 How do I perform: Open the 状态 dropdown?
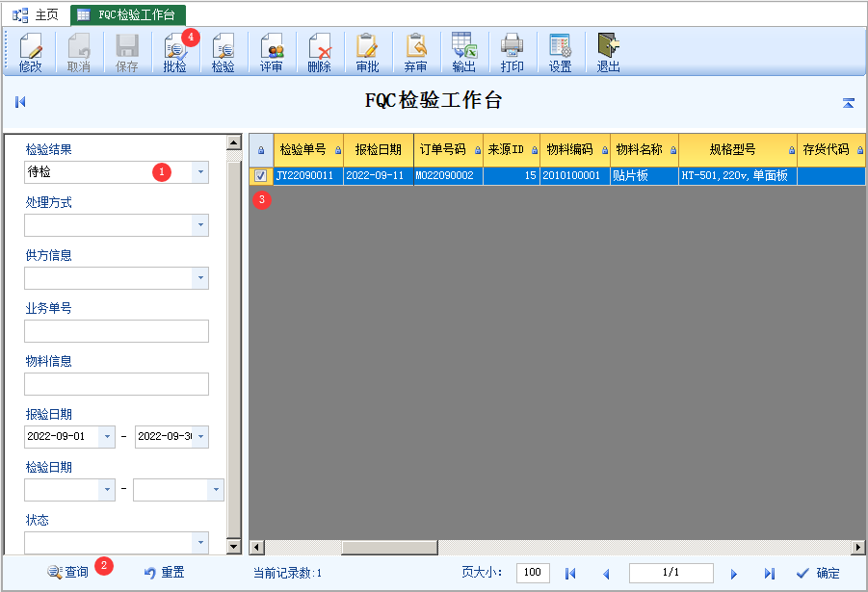(200, 542)
